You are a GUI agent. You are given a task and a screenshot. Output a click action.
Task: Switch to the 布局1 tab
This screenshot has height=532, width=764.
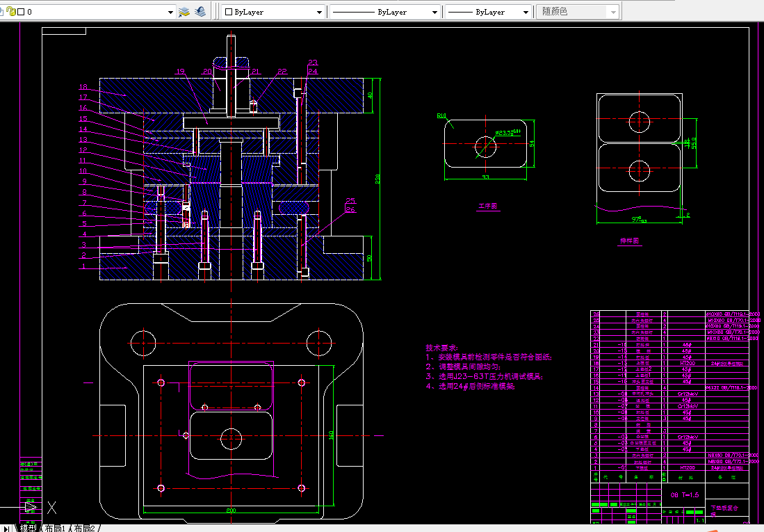tap(55, 528)
